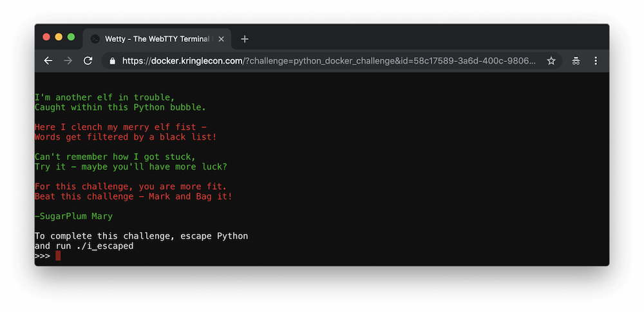Open the incognito profile icon

(576, 61)
